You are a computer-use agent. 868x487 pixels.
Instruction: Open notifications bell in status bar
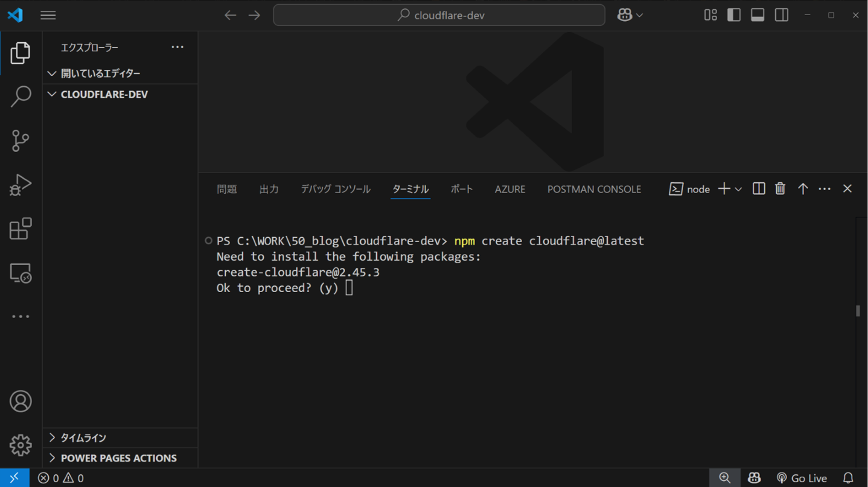pyautogui.click(x=848, y=478)
